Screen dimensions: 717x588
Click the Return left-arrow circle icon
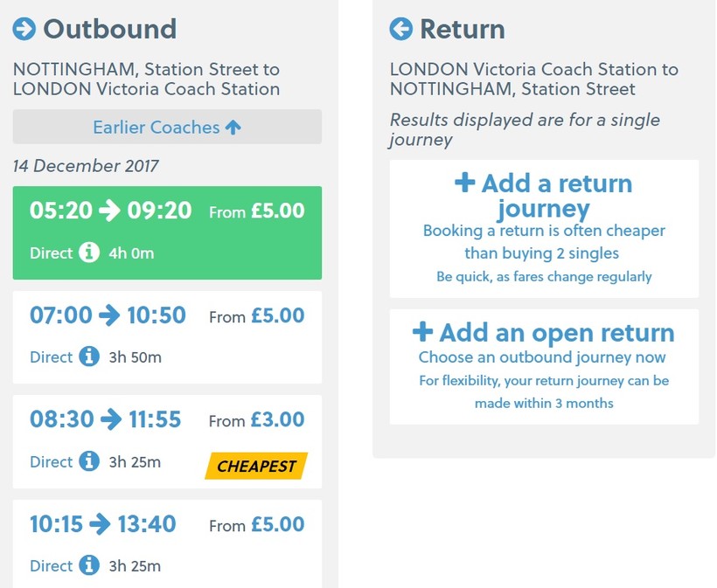(x=400, y=30)
